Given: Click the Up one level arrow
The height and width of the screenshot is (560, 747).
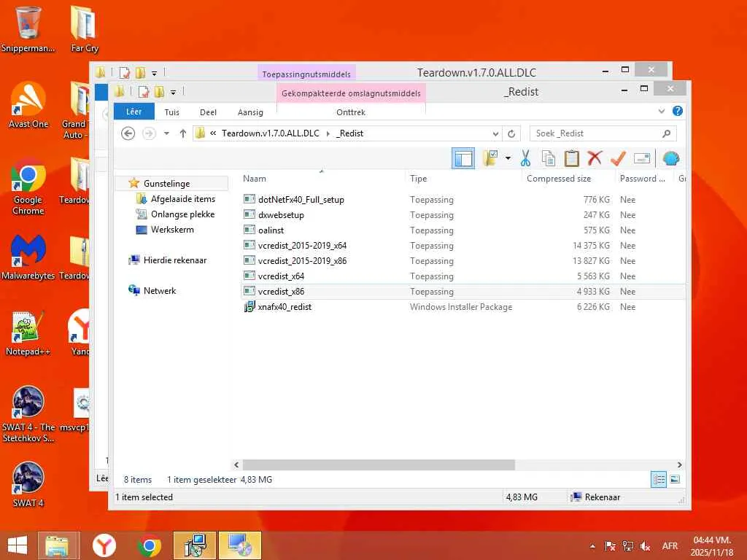Looking at the screenshot, I should coord(183,133).
